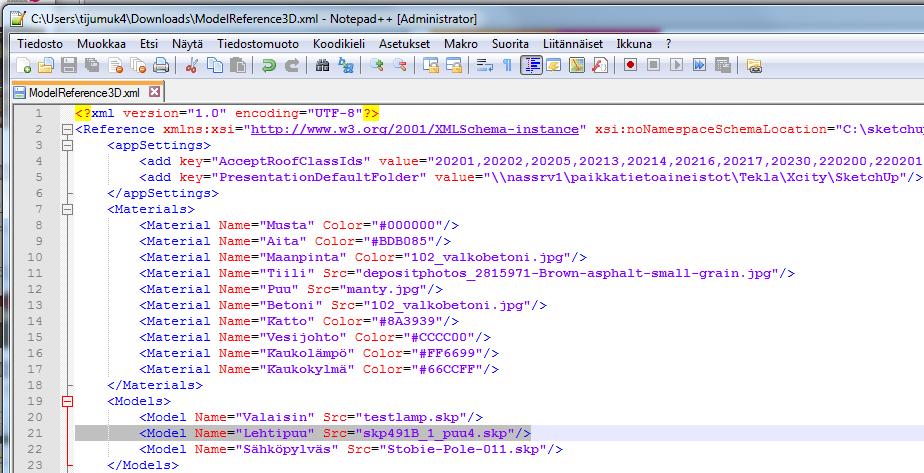The width and height of the screenshot is (924, 473).
Task: Undo with the green arrow icon
Action: point(269,65)
